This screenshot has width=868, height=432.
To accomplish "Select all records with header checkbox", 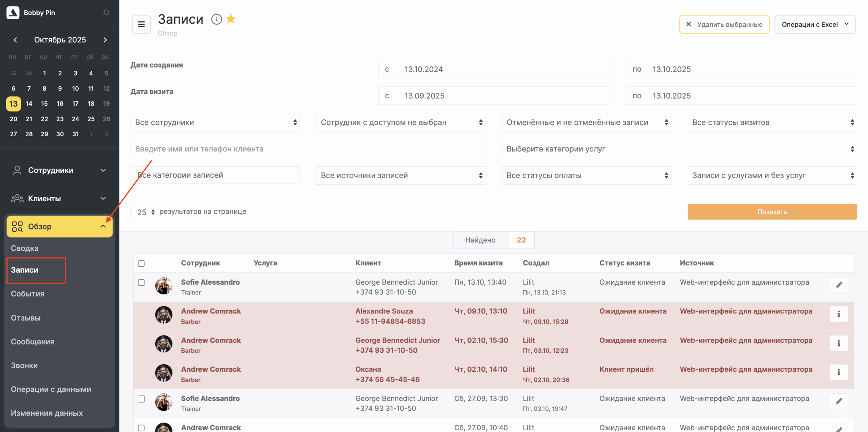I will pos(141,263).
